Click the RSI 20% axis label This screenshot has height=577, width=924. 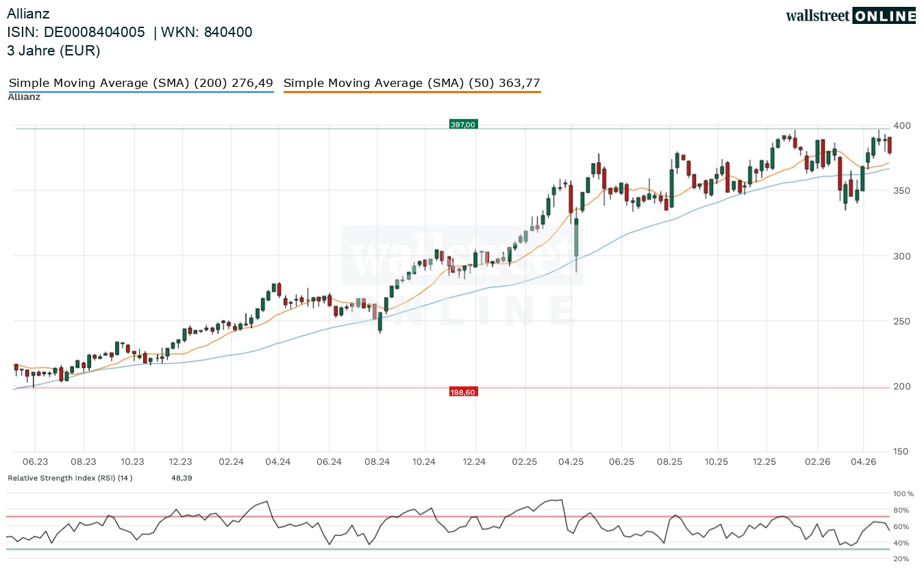click(x=901, y=559)
